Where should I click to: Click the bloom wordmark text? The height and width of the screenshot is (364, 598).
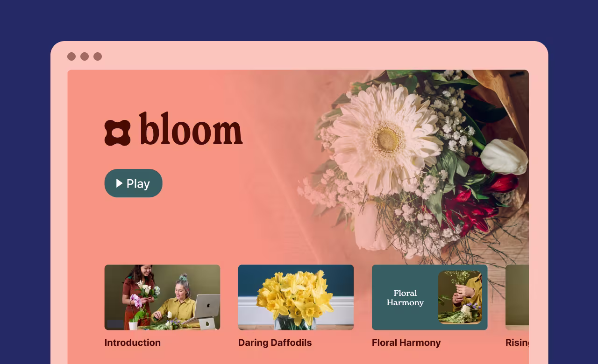tap(191, 128)
